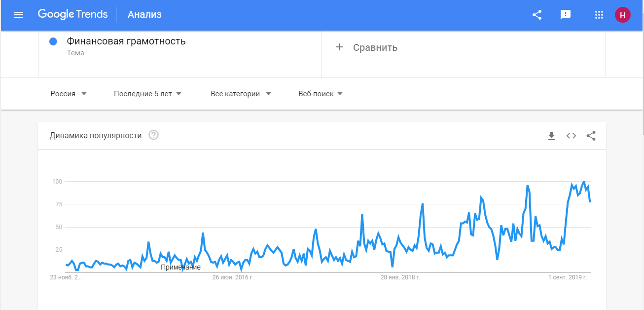The height and width of the screenshot is (310, 644).
Task: Open the hamburger main menu
Action: click(19, 15)
